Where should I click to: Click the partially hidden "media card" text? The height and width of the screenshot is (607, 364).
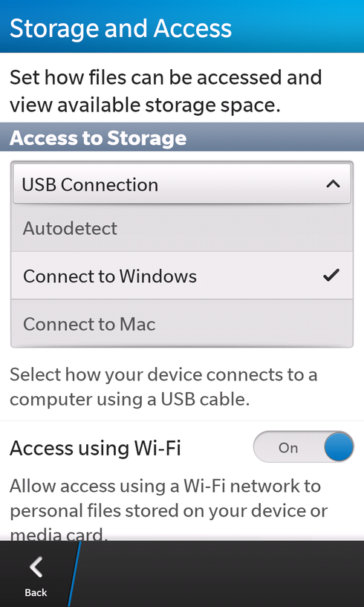[58, 536]
